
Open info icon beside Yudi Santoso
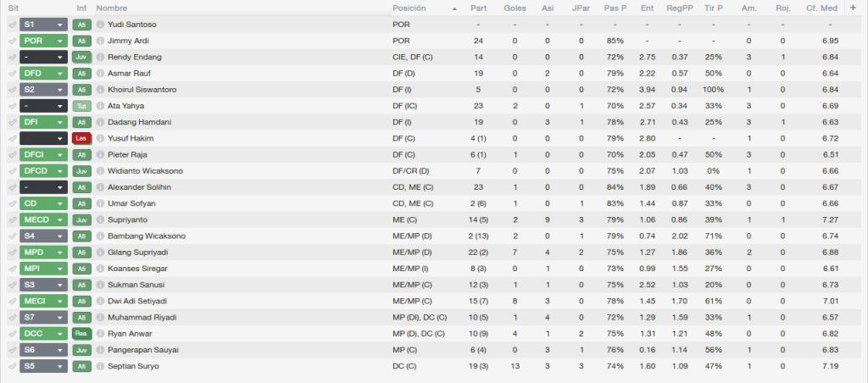[x=100, y=25]
